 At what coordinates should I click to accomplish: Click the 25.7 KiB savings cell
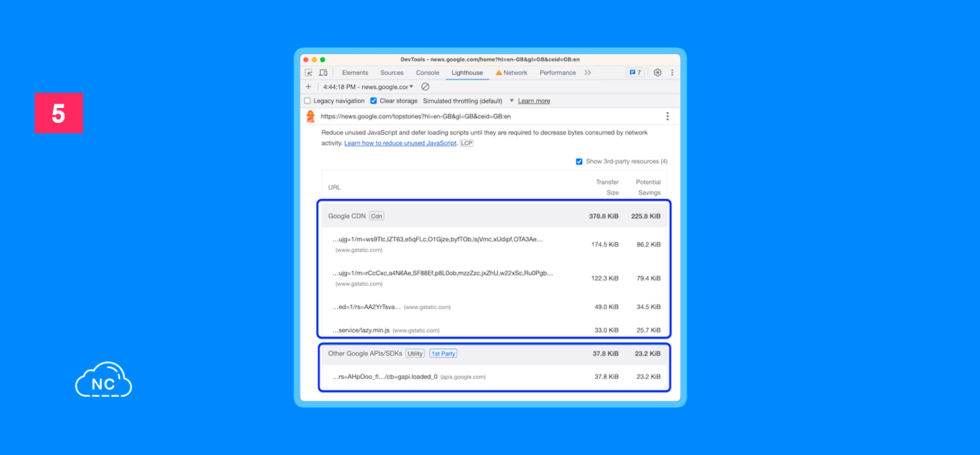click(649, 330)
